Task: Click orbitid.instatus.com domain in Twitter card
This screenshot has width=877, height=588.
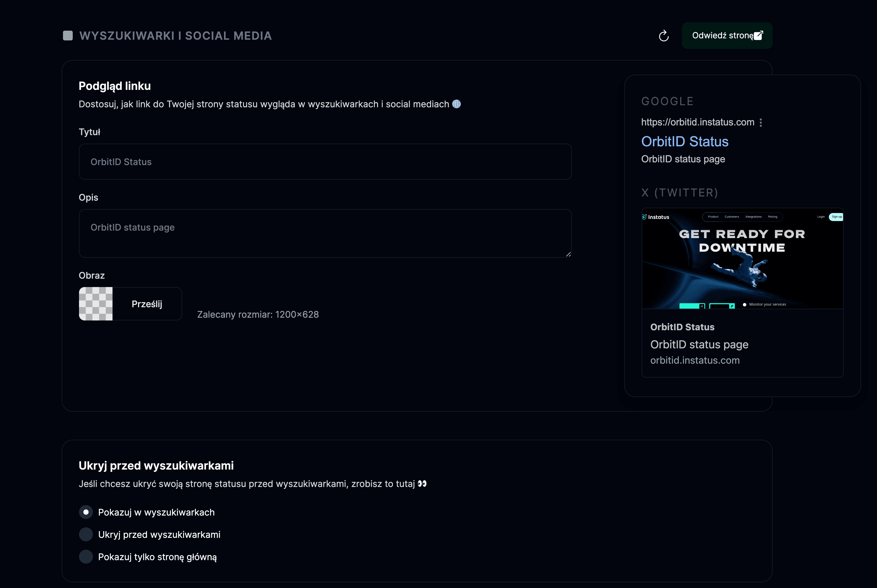Action: 695,360
